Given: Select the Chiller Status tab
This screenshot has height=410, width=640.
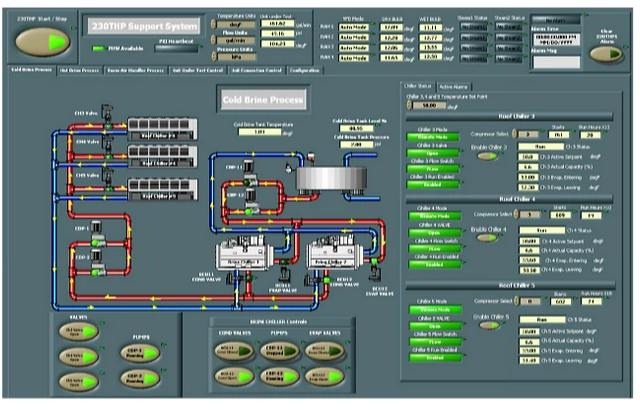Looking at the screenshot, I should (x=418, y=86).
